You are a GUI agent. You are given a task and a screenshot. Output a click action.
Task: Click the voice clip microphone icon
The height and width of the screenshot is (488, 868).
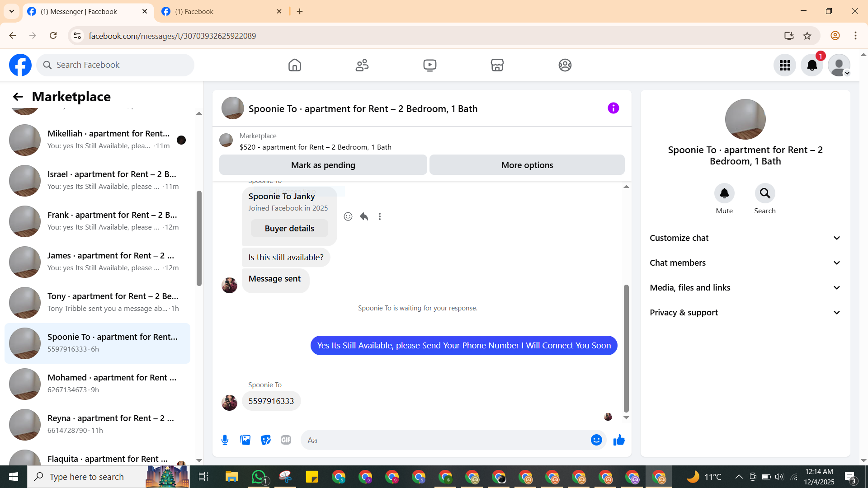(x=225, y=440)
